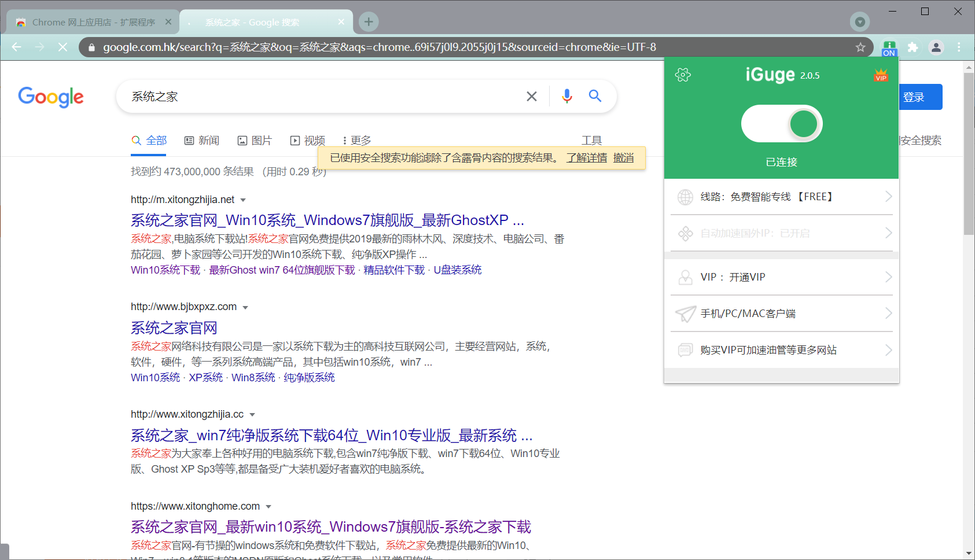The width and height of the screenshot is (975, 560).
Task: Open the iGuge settings gear
Action: (x=683, y=74)
